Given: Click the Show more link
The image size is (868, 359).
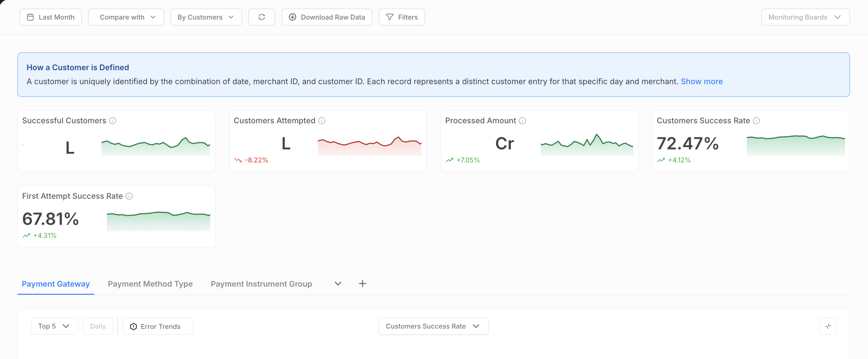Looking at the screenshot, I should tap(701, 81).
